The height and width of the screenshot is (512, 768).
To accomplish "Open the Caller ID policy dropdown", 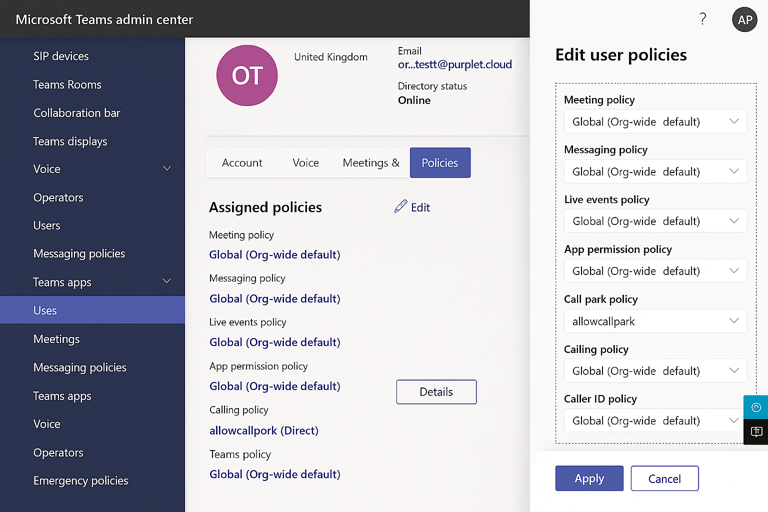I will point(655,421).
